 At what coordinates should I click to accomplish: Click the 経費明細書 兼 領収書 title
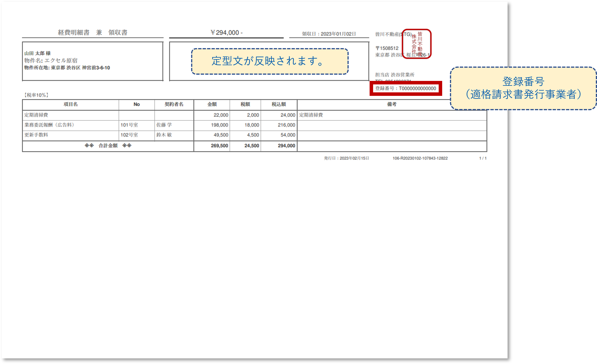[x=93, y=32]
